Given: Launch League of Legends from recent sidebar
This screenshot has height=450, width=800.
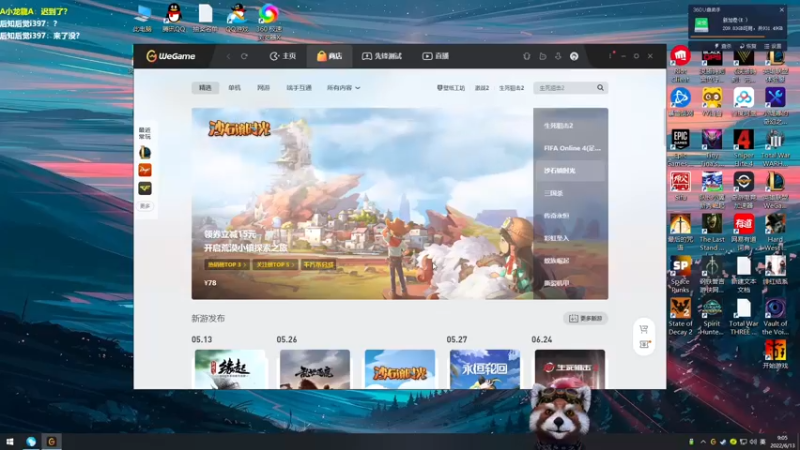Looking at the screenshot, I should pos(145,152).
